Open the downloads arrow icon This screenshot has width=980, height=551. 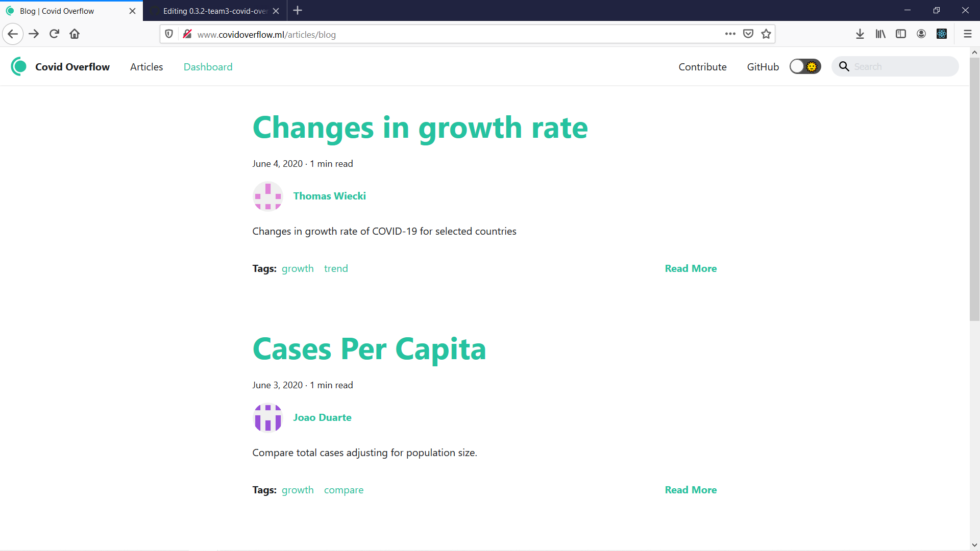click(x=860, y=34)
